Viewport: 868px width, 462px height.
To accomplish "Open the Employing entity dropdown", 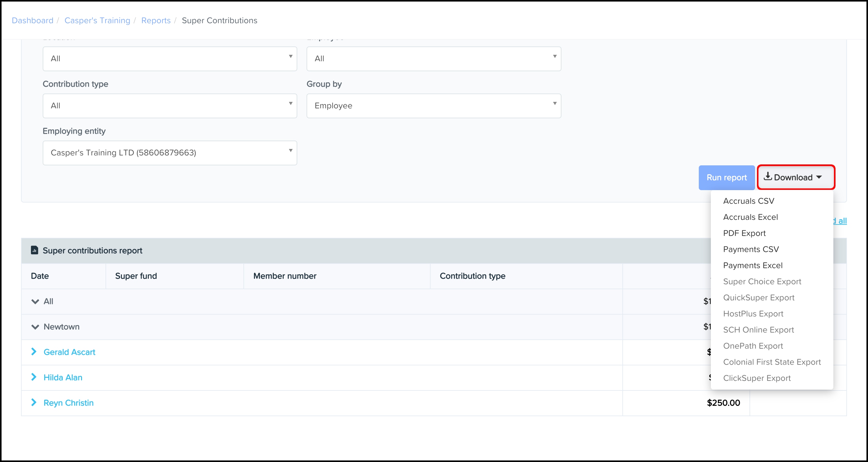I will (170, 153).
